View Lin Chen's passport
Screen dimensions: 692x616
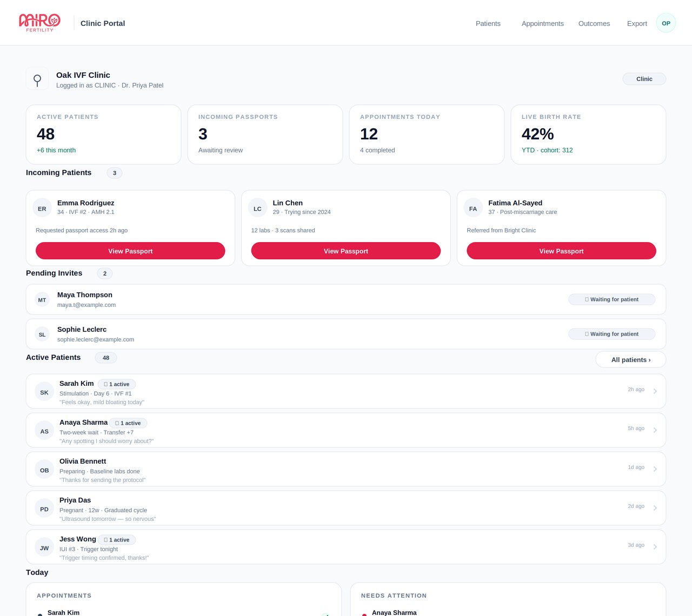[x=346, y=251]
